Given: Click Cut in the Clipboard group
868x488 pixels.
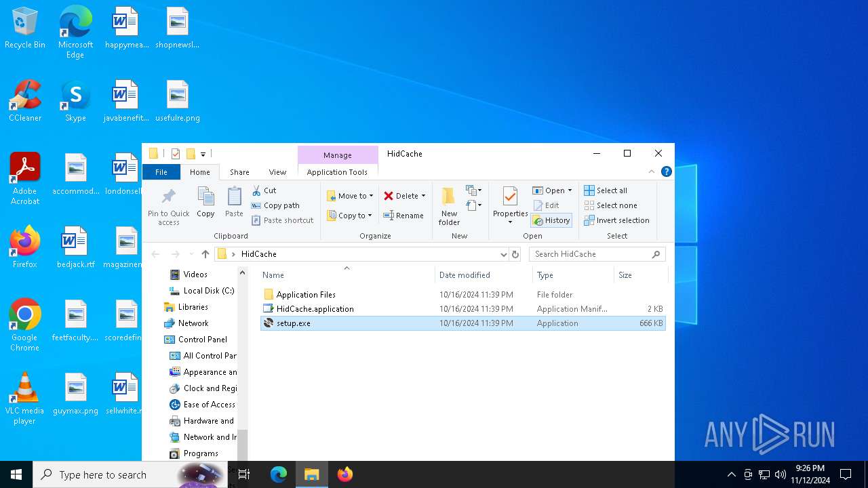Looking at the screenshot, I should point(264,190).
